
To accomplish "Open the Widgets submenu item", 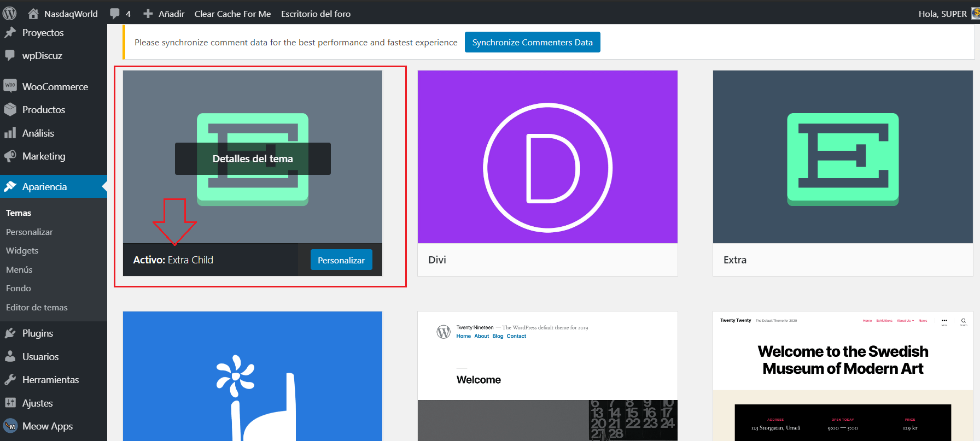I will tap(22, 251).
